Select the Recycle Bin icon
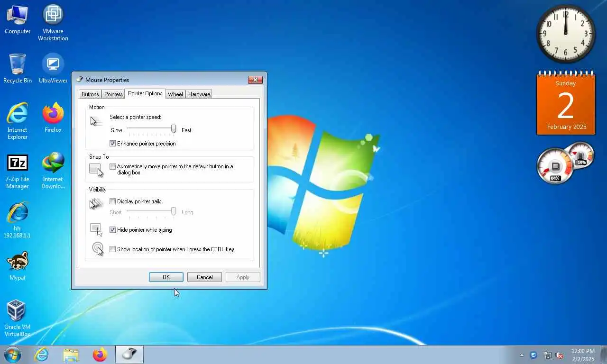The width and height of the screenshot is (607, 364). 18,68
